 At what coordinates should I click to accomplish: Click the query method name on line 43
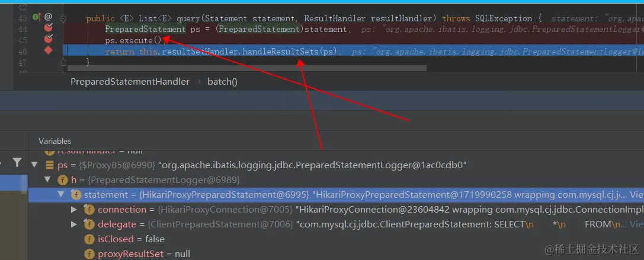[x=188, y=18]
